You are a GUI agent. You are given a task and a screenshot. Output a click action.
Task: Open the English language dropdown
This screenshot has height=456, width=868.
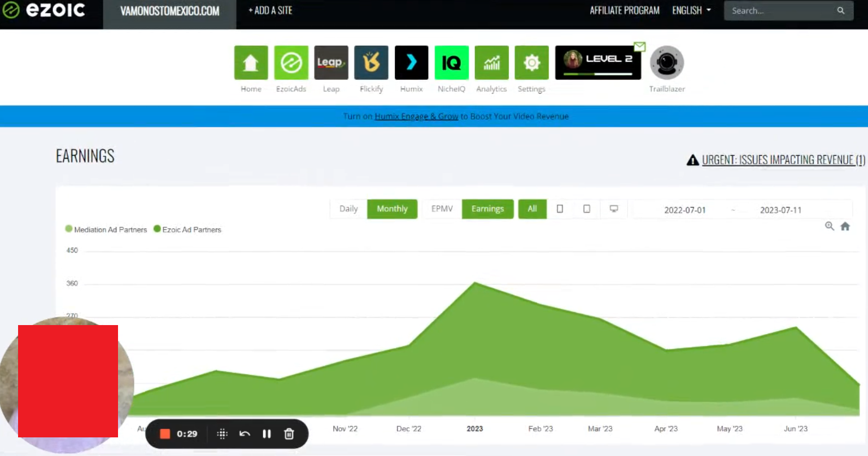pos(691,10)
